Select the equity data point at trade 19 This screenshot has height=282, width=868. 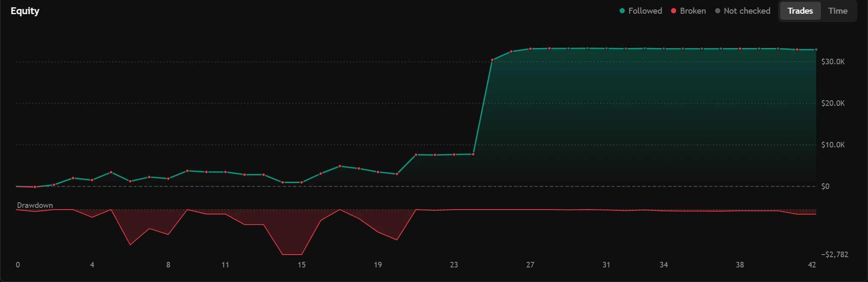pyautogui.click(x=378, y=172)
